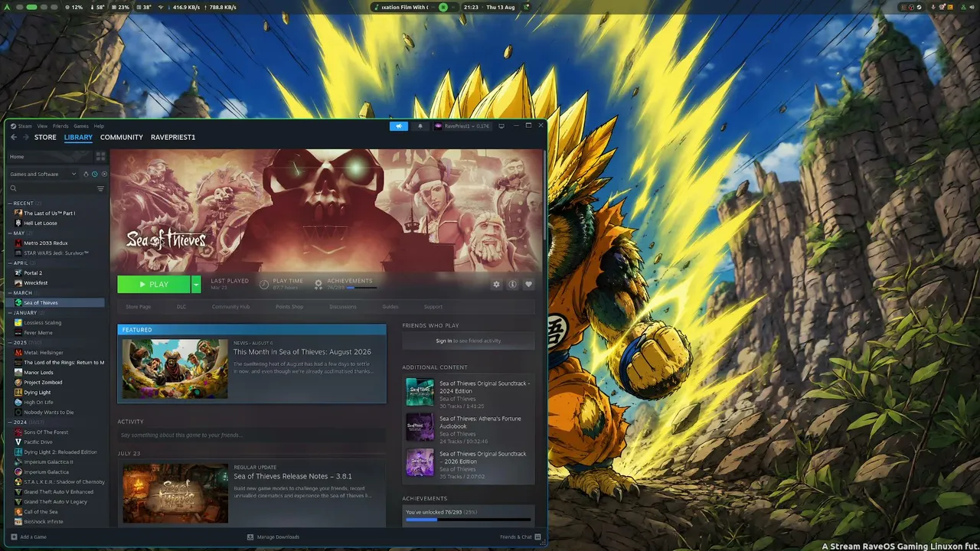Click the Pacific Drive game icon
Viewport: 980px width, 551px height.
(18, 442)
